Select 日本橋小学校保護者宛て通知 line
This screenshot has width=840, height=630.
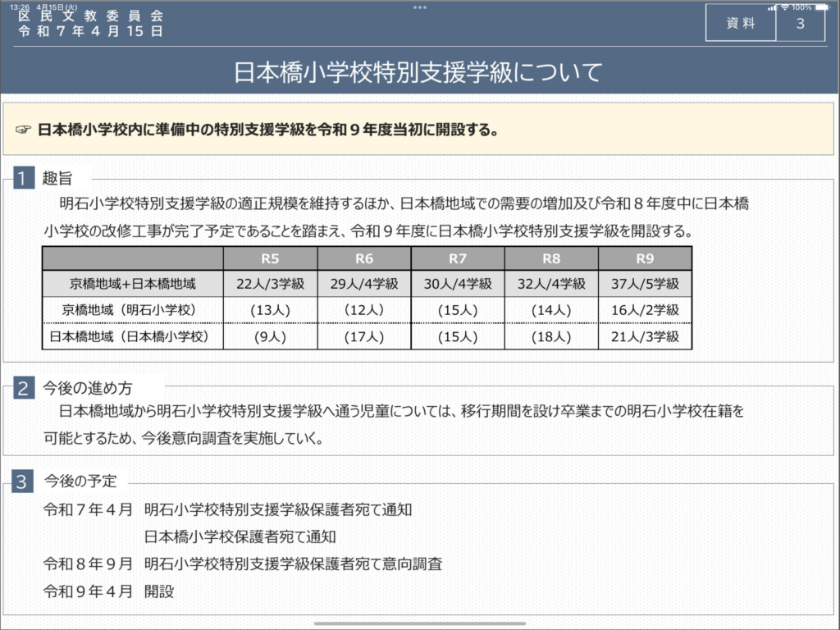[x=240, y=536]
